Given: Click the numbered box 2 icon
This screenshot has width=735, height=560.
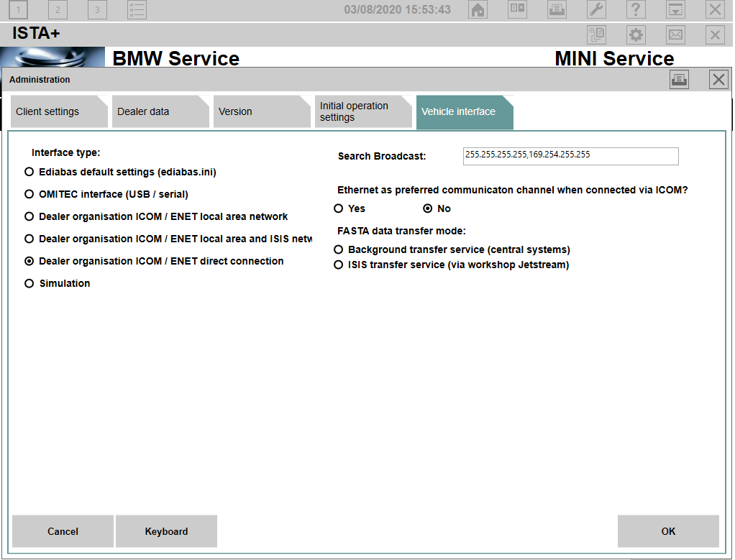Looking at the screenshot, I should click(58, 9).
